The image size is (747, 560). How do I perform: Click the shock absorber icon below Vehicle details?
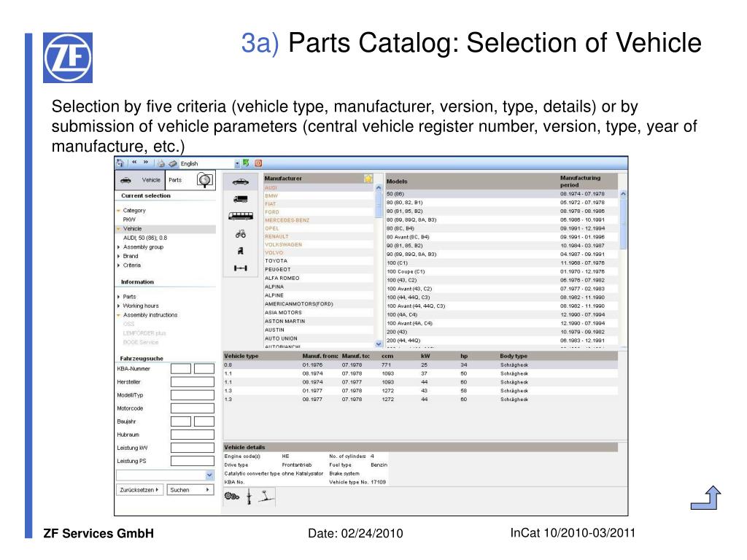coord(249,497)
